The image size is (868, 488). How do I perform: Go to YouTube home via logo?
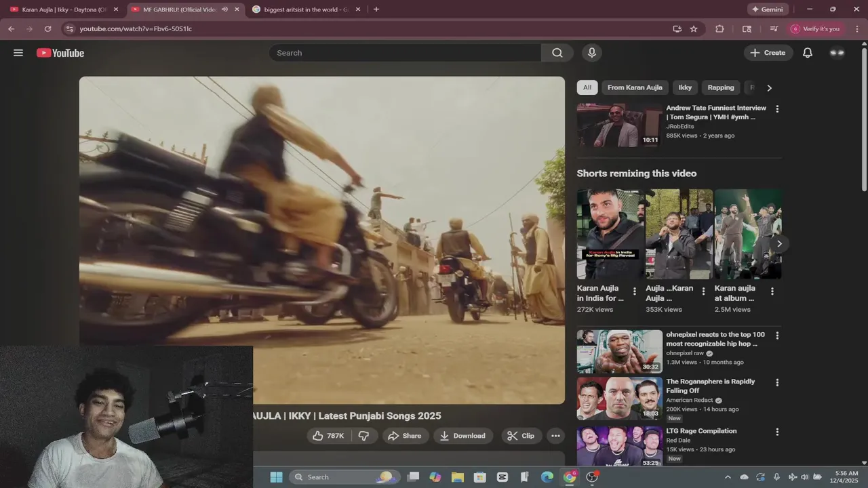pyautogui.click(x=60, y=53)
